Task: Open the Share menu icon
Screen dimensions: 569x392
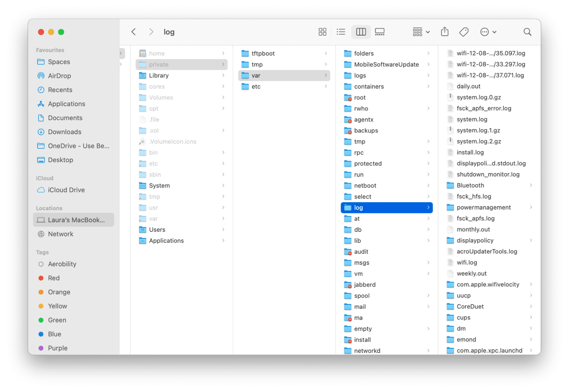Action: [444, 31]
